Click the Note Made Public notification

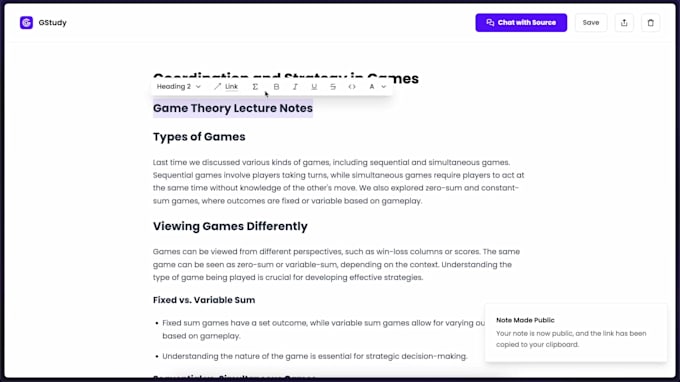coord(575,333)
